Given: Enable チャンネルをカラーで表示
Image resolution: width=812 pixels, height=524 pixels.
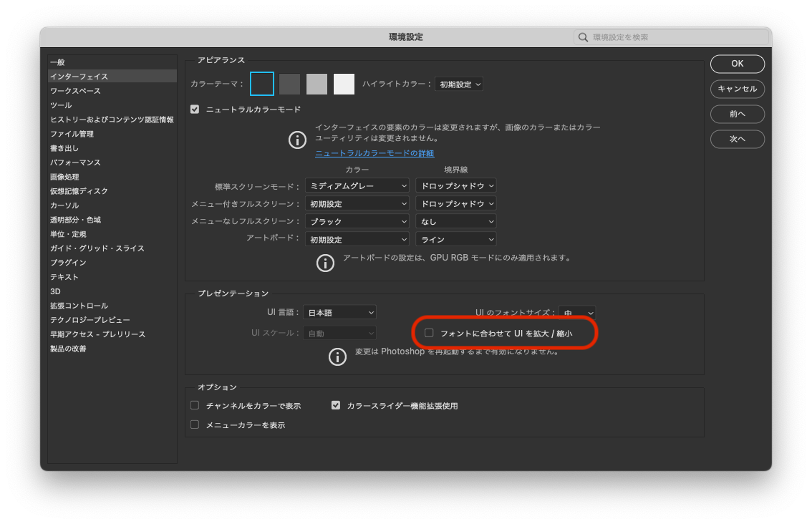Looking at the screenshot, I should click(x=194, y=405).
